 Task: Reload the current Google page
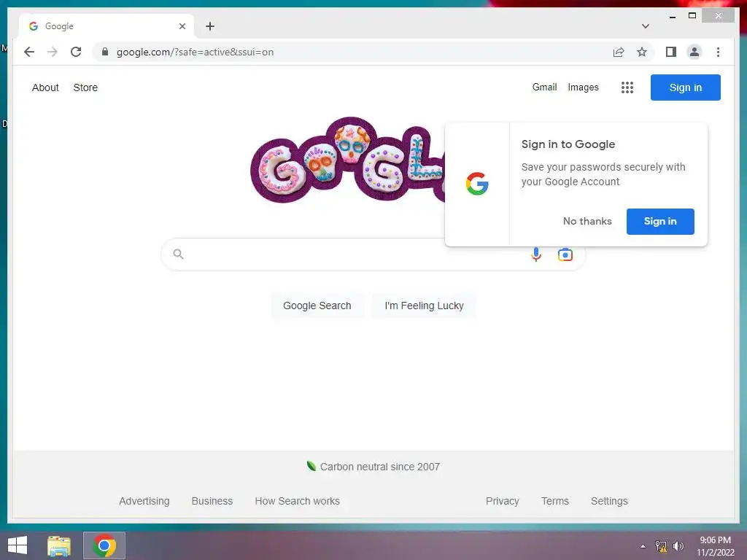76,52
